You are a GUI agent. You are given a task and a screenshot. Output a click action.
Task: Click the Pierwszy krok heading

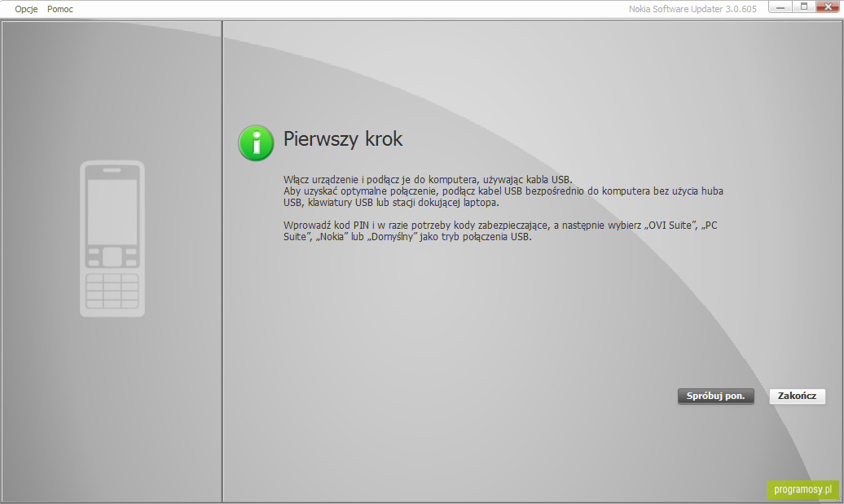coord(343,138)
